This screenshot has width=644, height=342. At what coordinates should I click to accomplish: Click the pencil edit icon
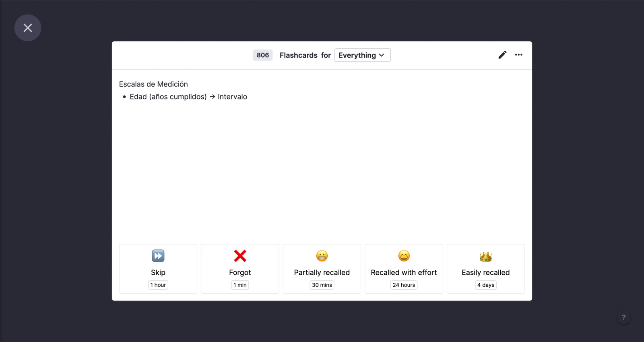(x=502, y=55)
